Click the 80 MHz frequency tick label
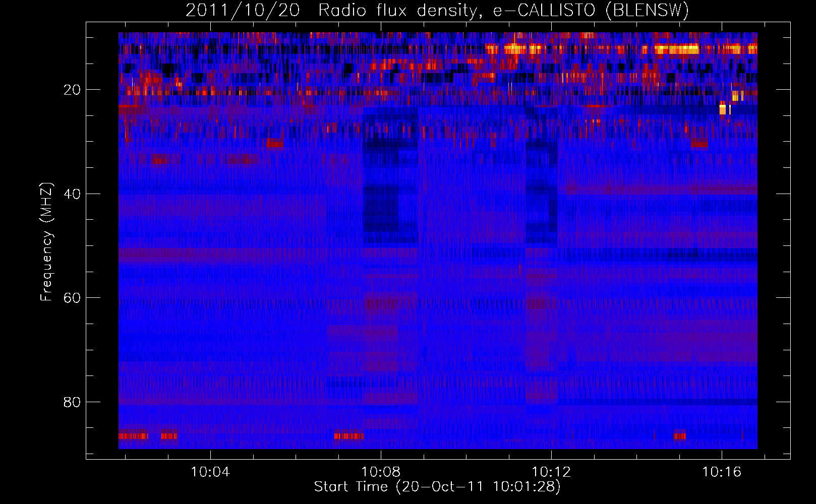Viewport: 816px width, 504px height. click(72, 402)
